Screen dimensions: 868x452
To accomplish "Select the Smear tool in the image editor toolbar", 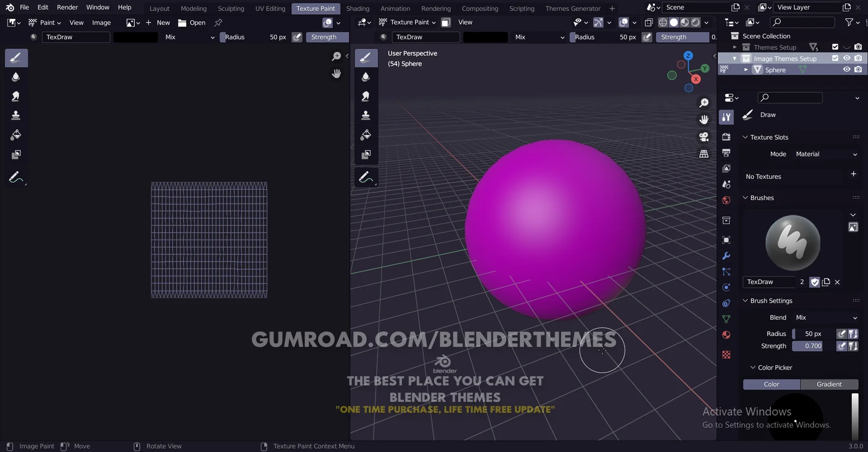I will pyautogui.click(x=16, y=96).
